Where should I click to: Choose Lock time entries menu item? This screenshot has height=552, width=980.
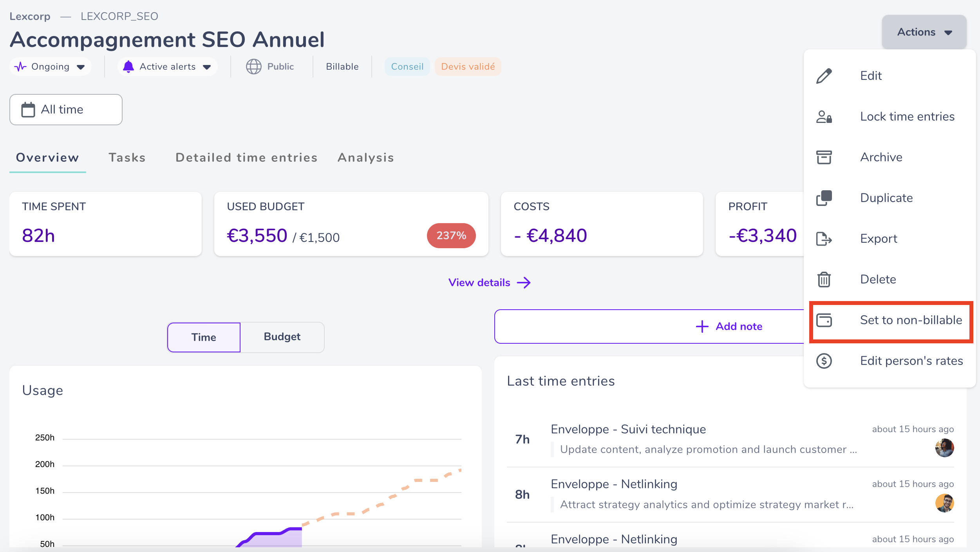(890, 117)
